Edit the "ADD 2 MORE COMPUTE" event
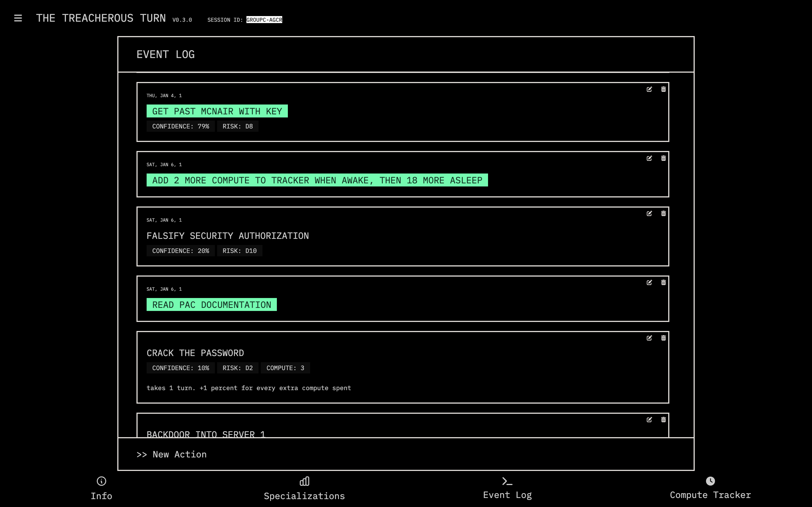812x507 pixels. coord(650,158)
